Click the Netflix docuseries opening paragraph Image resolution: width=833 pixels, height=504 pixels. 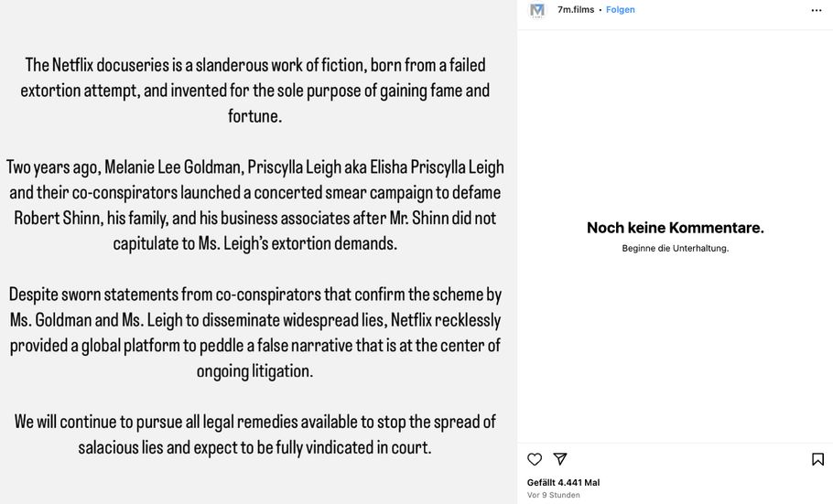255,91
